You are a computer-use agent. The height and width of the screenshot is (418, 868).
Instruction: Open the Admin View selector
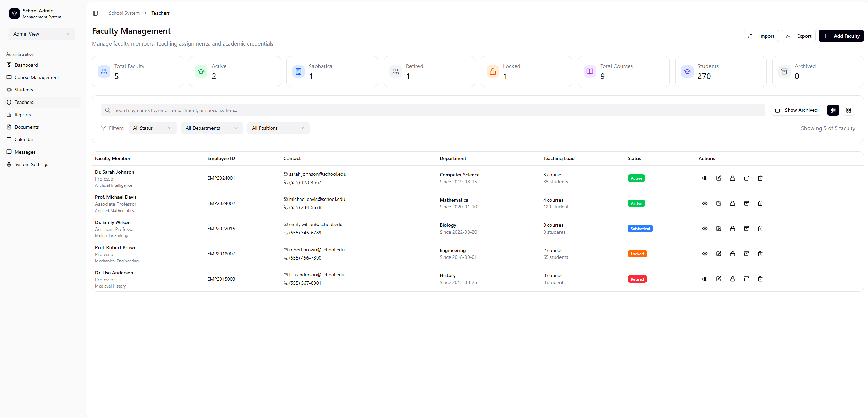[42, 33]
